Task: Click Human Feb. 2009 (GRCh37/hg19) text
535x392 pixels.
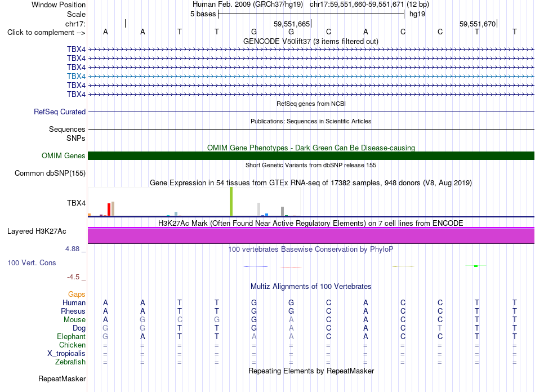Action: click(248, 5)
